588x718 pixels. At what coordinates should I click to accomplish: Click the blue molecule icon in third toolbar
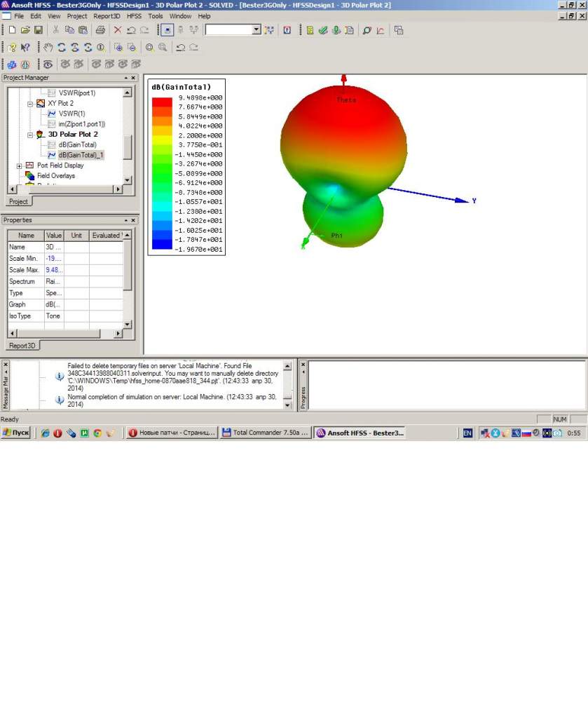[x=13, y=64]
